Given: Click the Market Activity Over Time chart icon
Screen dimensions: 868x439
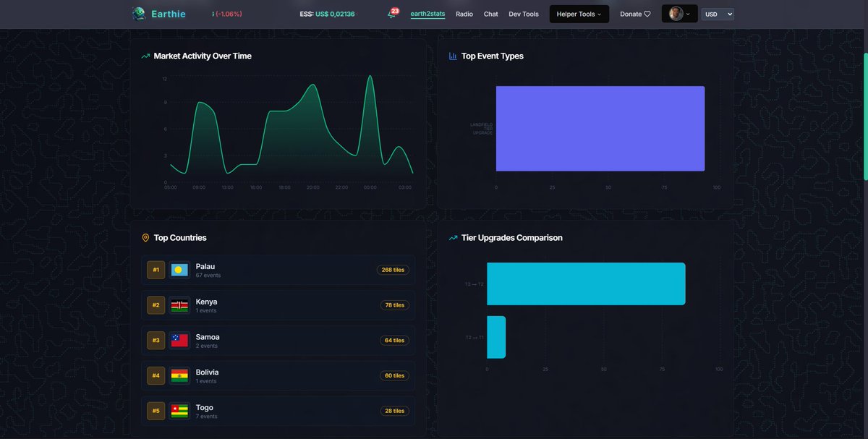Looking at the screenshot, I should 145,55.
